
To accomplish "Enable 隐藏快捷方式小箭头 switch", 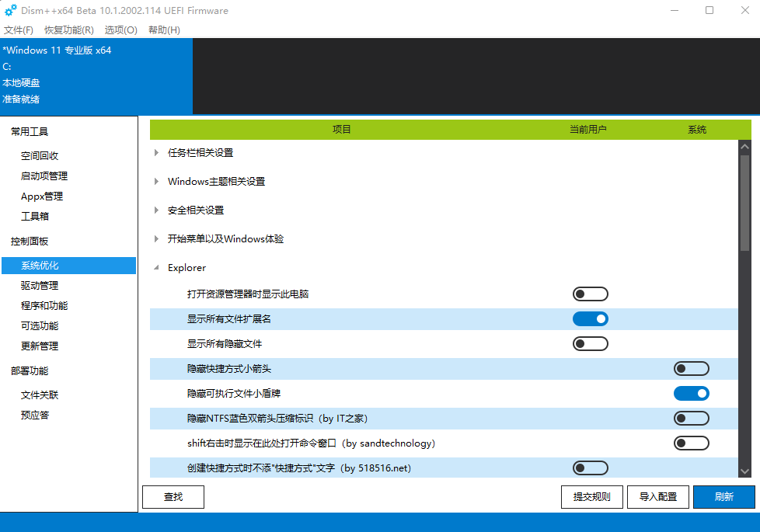I will 691,368.
